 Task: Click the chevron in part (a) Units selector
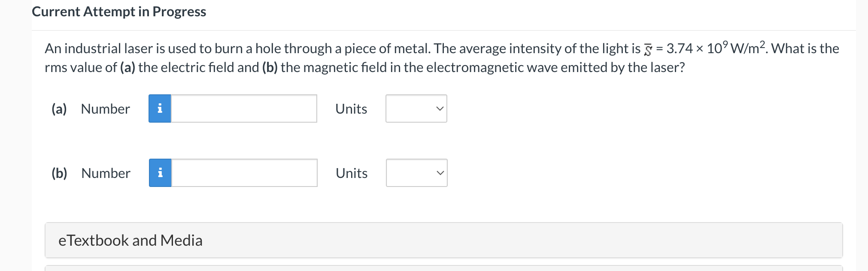(439, 109)
